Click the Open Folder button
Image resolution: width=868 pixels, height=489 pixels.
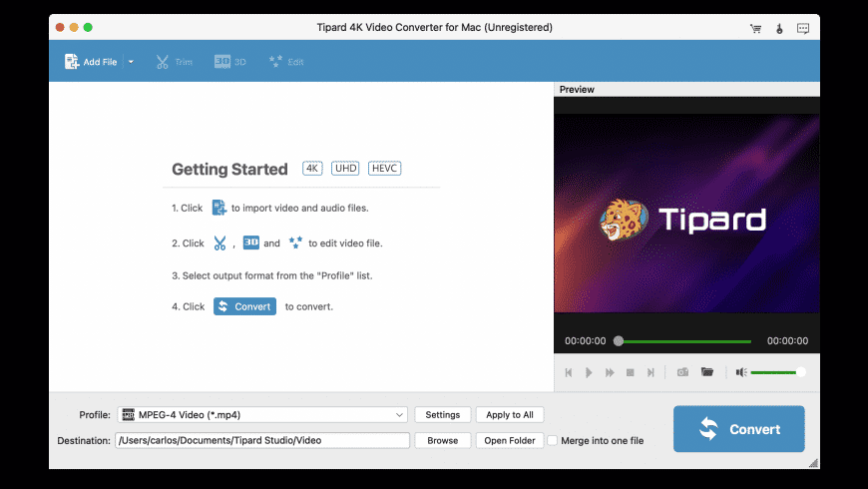click(x=510, y=440)
